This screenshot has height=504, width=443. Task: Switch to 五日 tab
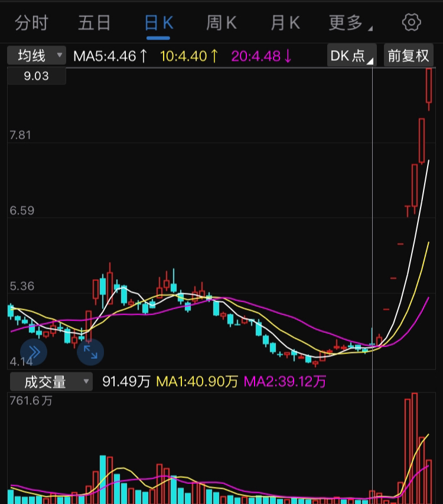[x=95, y=23]
